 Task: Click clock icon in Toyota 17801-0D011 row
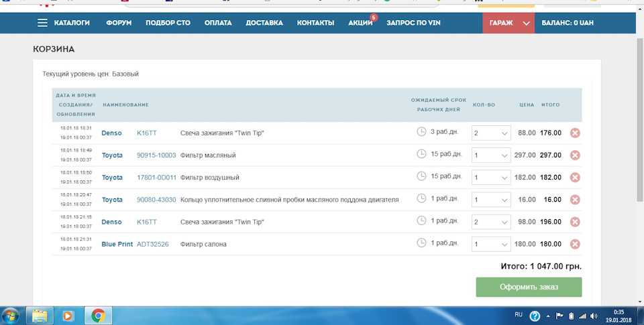[421, 176]
